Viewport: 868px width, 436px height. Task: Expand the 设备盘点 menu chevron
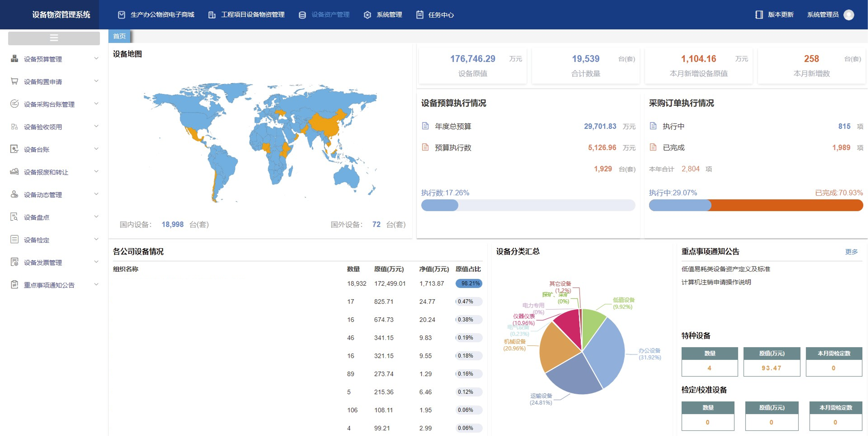[96, 216]
